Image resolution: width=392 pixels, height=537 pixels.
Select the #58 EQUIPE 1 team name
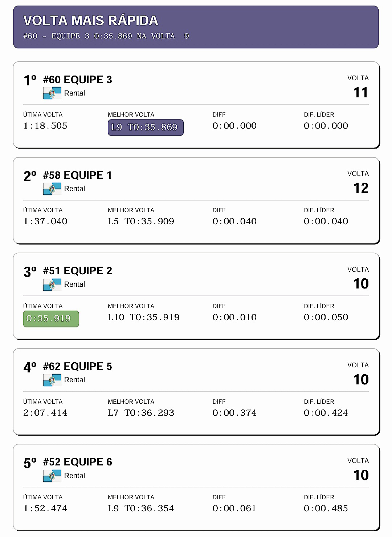point(77,175)
